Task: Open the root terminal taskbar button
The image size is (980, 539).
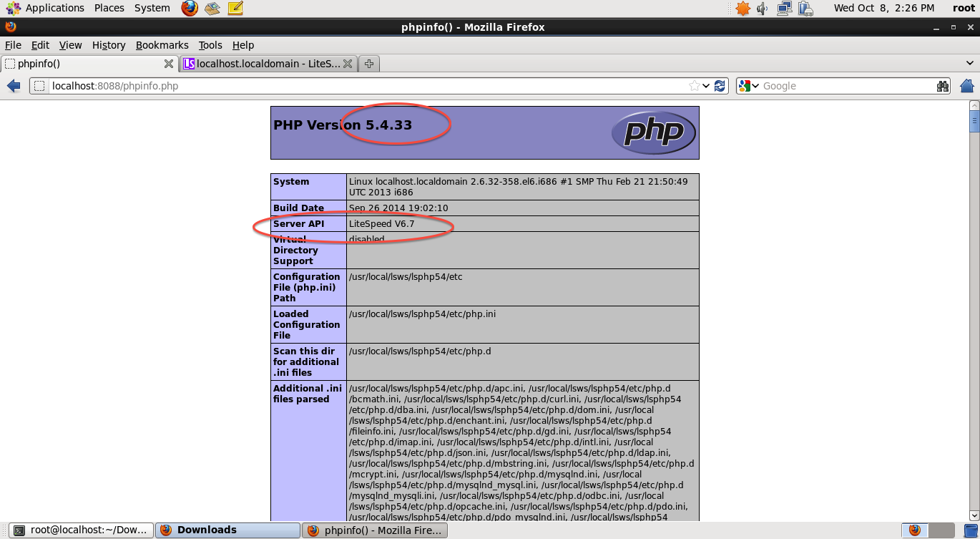Action: click(82, 530)
